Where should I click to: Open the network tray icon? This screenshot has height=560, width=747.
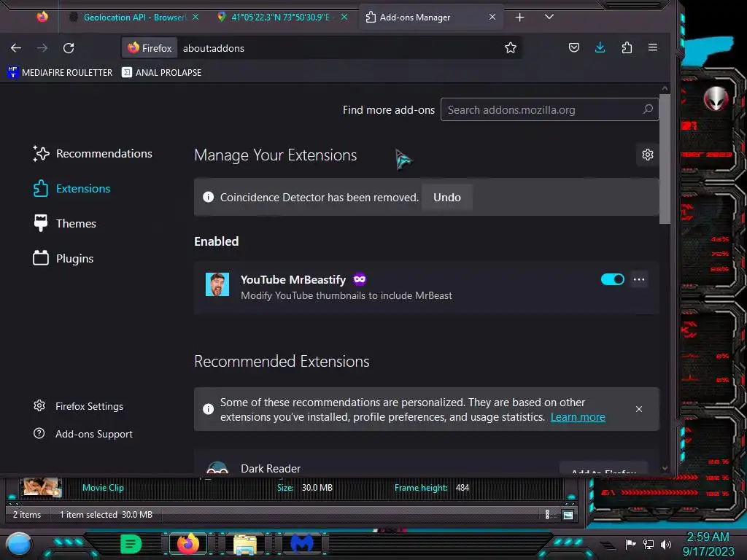649,544
